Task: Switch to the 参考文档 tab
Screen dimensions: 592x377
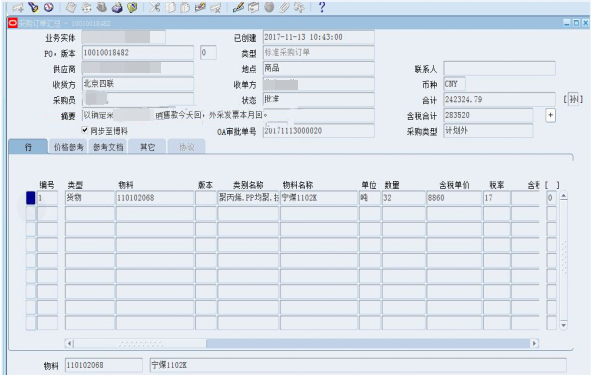Action: [108, 147]
